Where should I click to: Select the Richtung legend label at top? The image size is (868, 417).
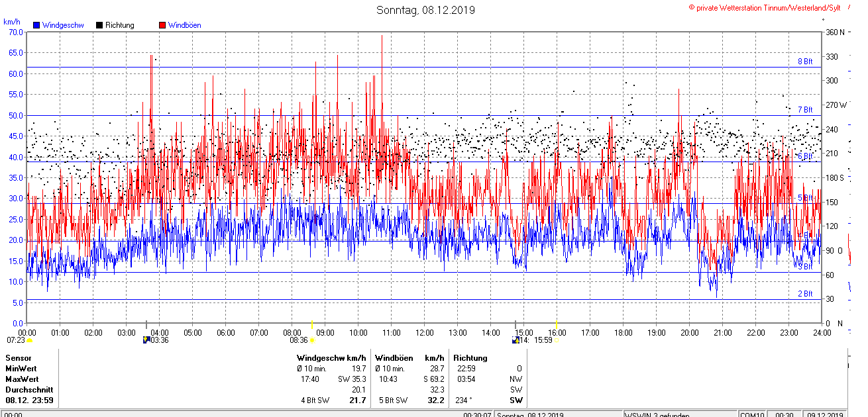(x=119, y=25)
